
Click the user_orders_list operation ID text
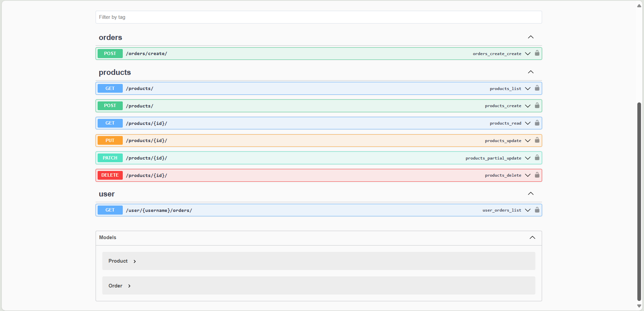coord(502,210)
